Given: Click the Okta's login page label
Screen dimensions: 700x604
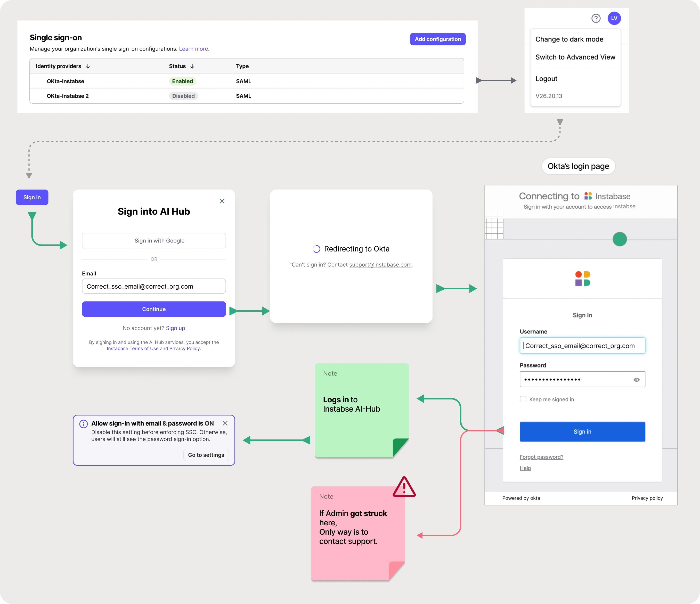Looking at the screenshot, I should (x=578, y=166).
